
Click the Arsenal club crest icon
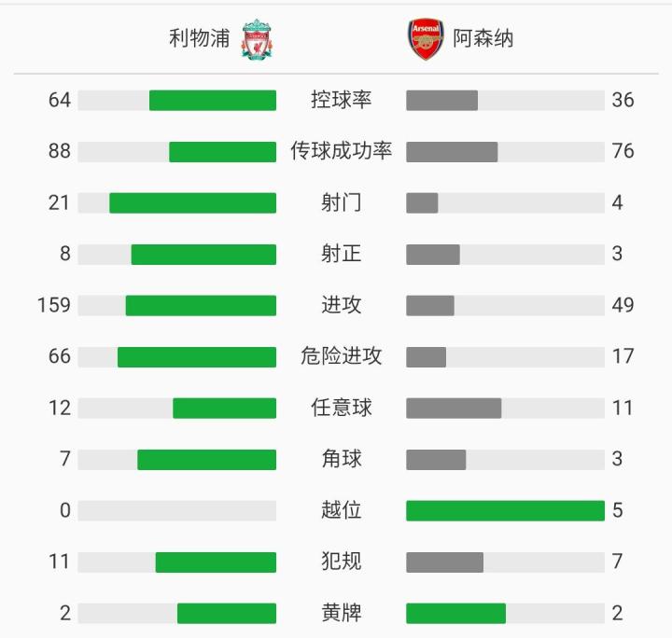click(x=426, y=39)
